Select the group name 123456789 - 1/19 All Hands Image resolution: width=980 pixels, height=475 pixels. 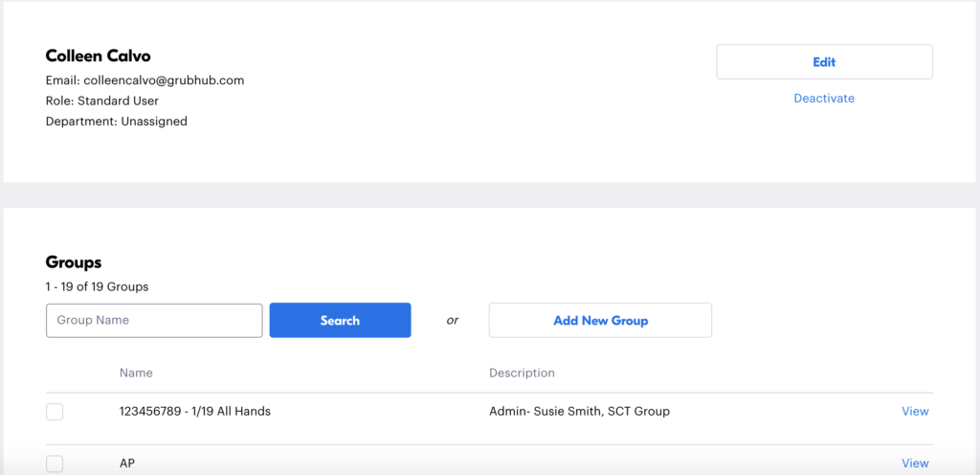coord(195,411)
